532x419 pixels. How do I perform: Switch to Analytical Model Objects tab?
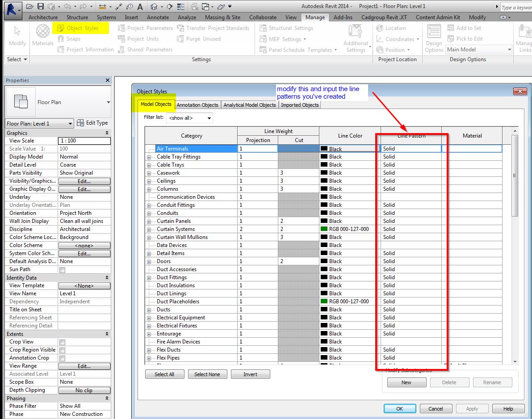pos(249,105)
